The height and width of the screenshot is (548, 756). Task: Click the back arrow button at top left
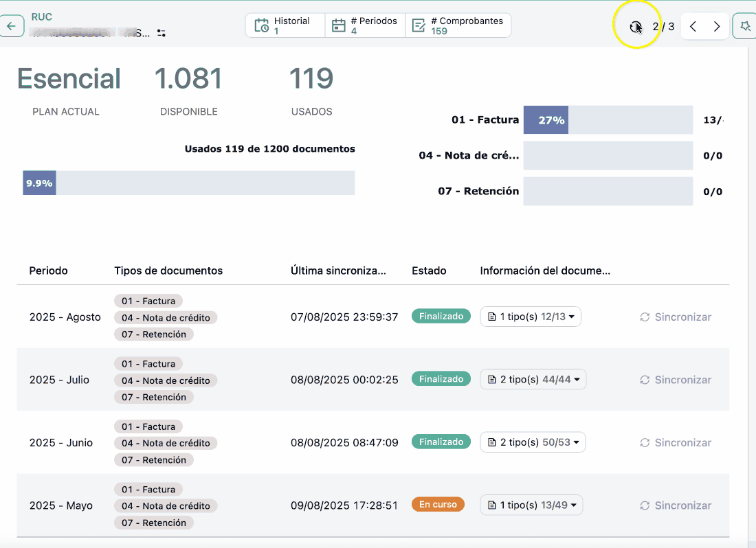point(12,25)
